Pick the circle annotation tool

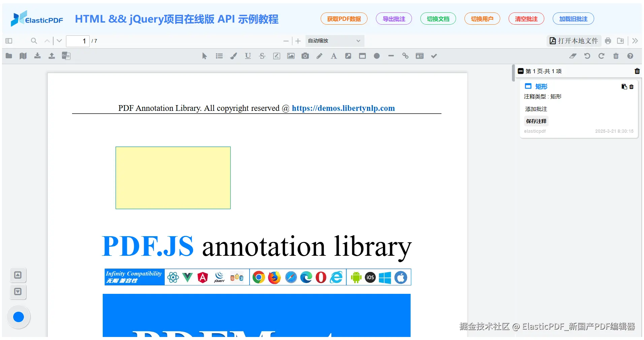tap(377, 56)
